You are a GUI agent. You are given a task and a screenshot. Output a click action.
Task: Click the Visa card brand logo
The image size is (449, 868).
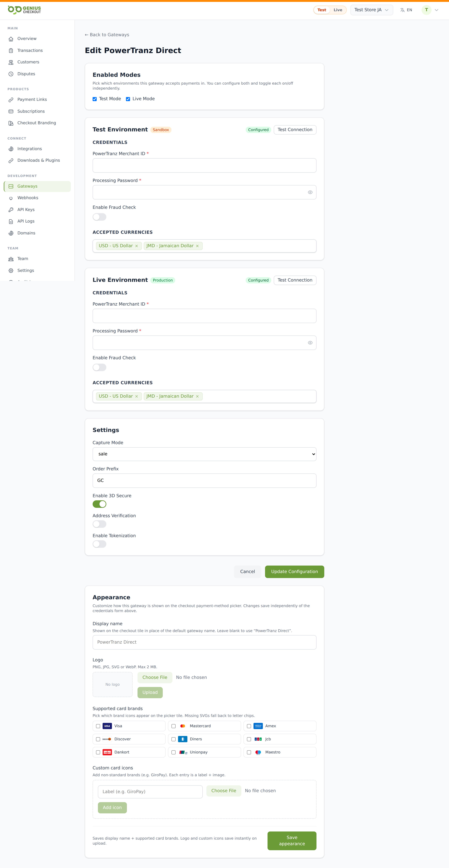[x=107, y=726]
